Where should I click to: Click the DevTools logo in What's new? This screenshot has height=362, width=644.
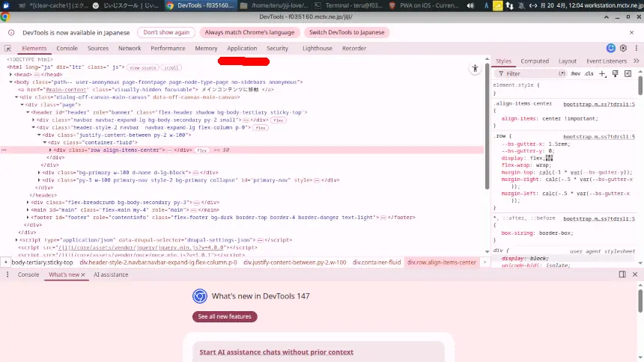(200, 296)
